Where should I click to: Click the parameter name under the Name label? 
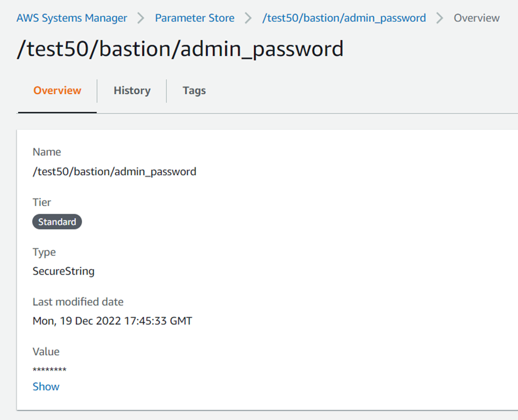tap(114, 172)
